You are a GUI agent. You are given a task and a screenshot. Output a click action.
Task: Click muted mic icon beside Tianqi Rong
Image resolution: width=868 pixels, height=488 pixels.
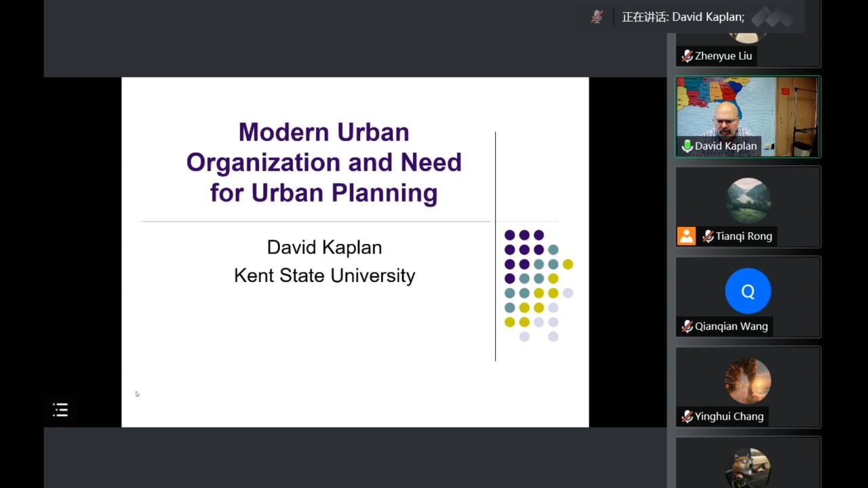(x=708, y=236)
